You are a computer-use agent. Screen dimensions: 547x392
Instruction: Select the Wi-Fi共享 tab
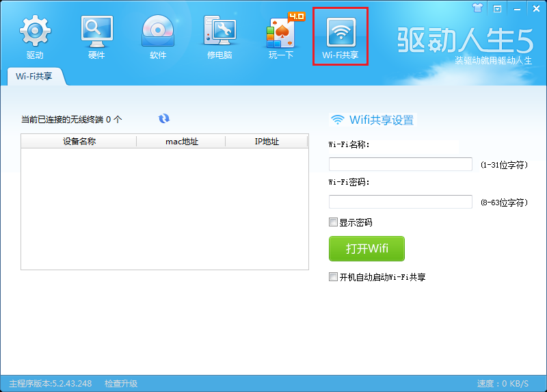[x=34, y=77]
